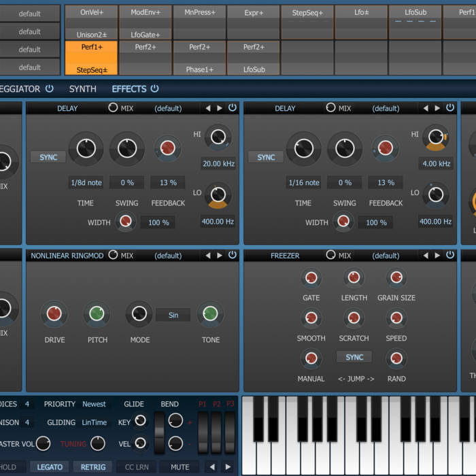Click the Freezer GRAIN SIZE knob

(396, 278)
